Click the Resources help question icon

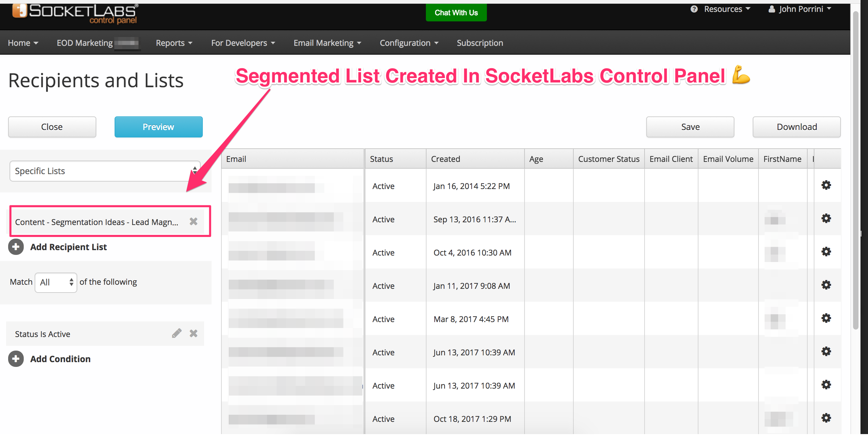click(694, 9)
